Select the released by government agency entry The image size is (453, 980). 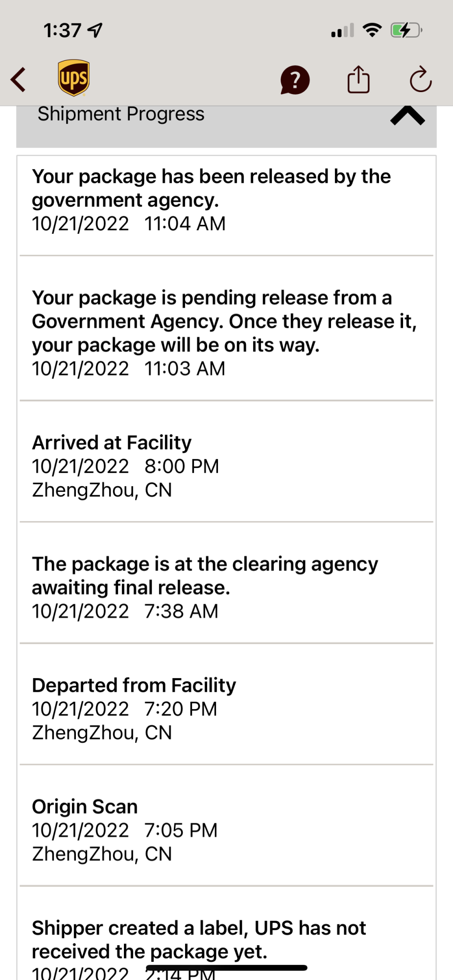click(211, 200)
